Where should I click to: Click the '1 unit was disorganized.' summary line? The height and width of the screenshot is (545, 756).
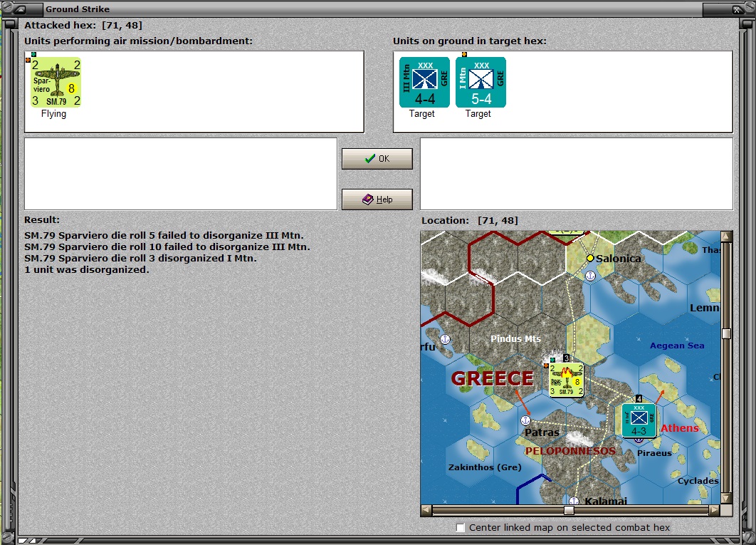(87, 270)
